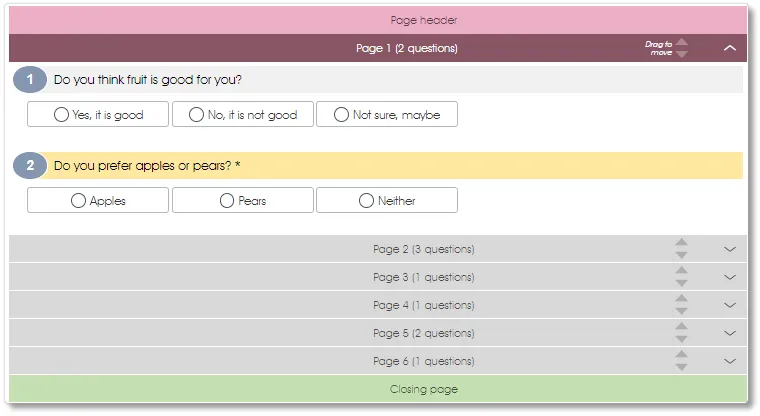The image size is (760, 416).
Task: Collapse Page 1 using the up chevron
Action: (x=730, y=48)
